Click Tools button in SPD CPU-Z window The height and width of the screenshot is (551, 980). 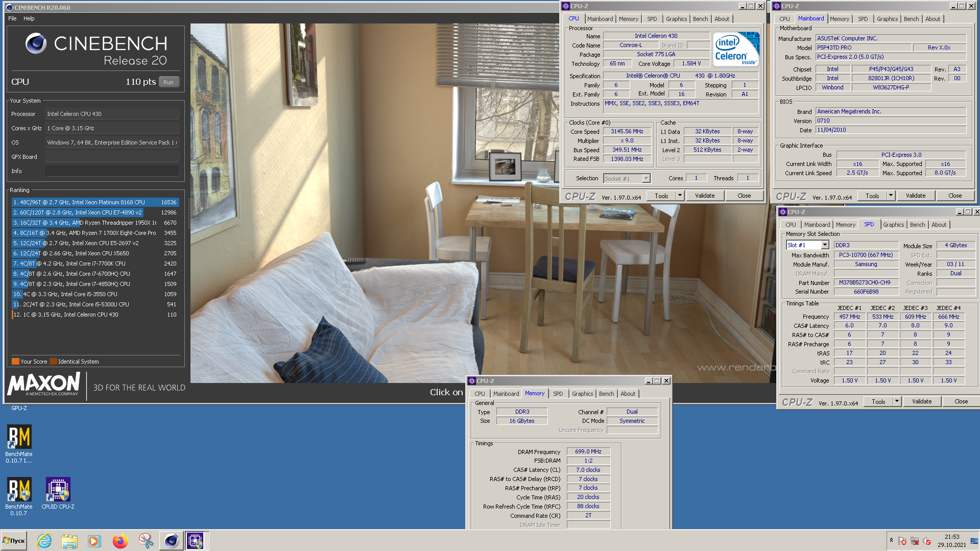(x=878, y=401)
